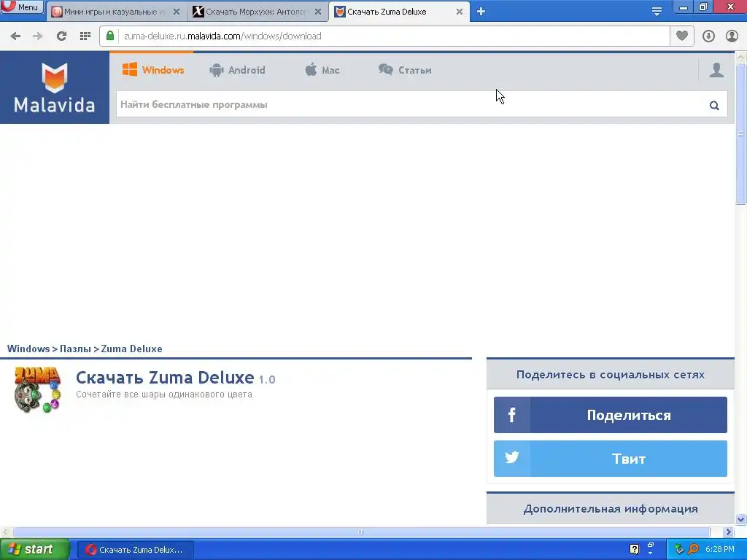Close the Скачать Морхухн tab
The image size is (747, 560).
click(318, 12)
